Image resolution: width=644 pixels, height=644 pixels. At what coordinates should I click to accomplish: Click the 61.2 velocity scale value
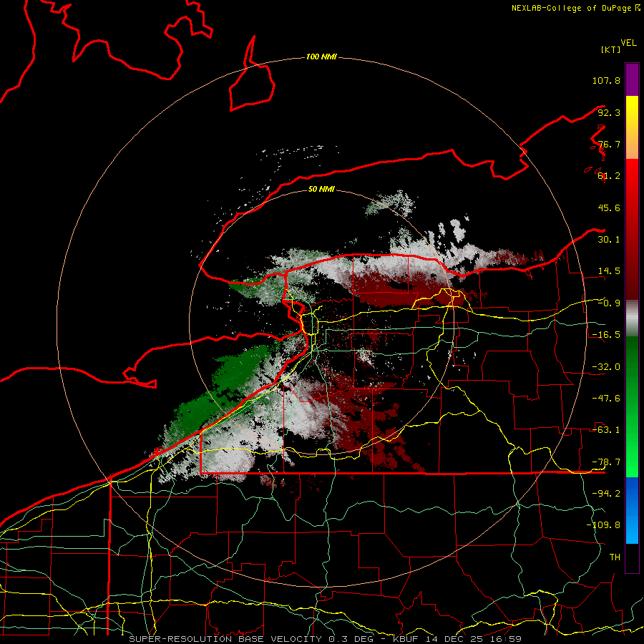pos(609,176)
